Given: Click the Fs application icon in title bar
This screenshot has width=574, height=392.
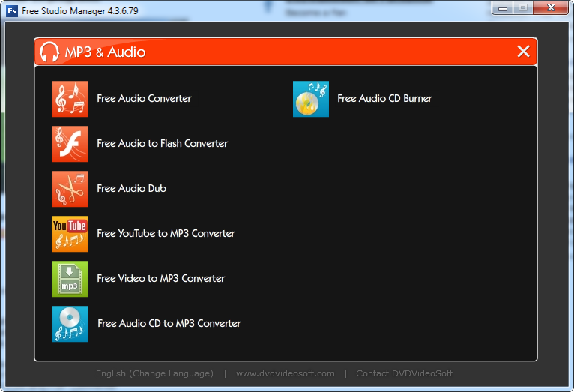Looking at the screenshot, I should pyautogui.click(x=12, y=11).
